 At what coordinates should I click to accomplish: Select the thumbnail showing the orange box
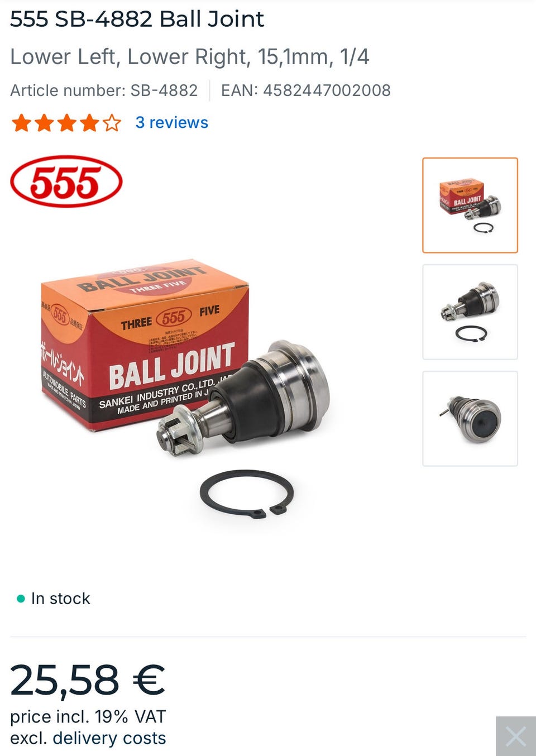click(470, 205)
